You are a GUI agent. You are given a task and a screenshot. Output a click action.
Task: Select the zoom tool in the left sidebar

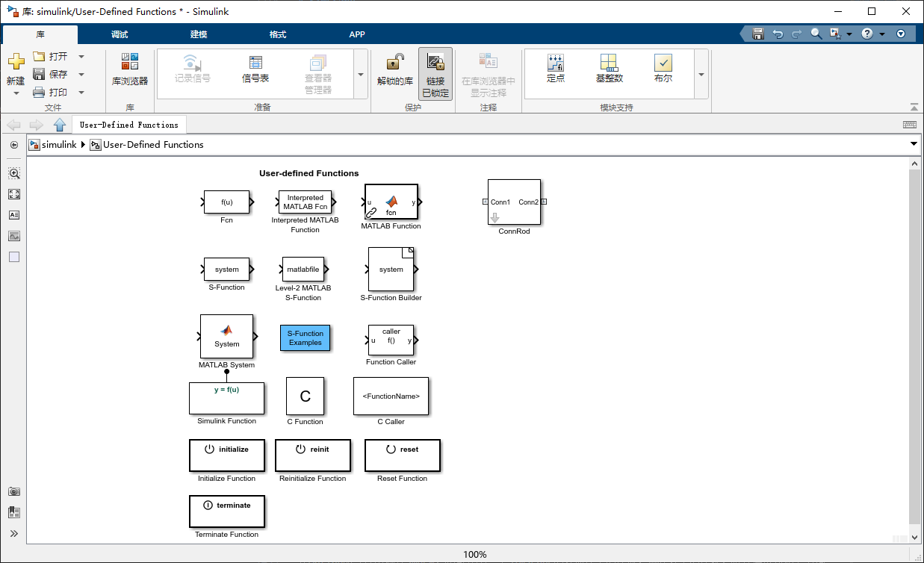tap(13, 172)
